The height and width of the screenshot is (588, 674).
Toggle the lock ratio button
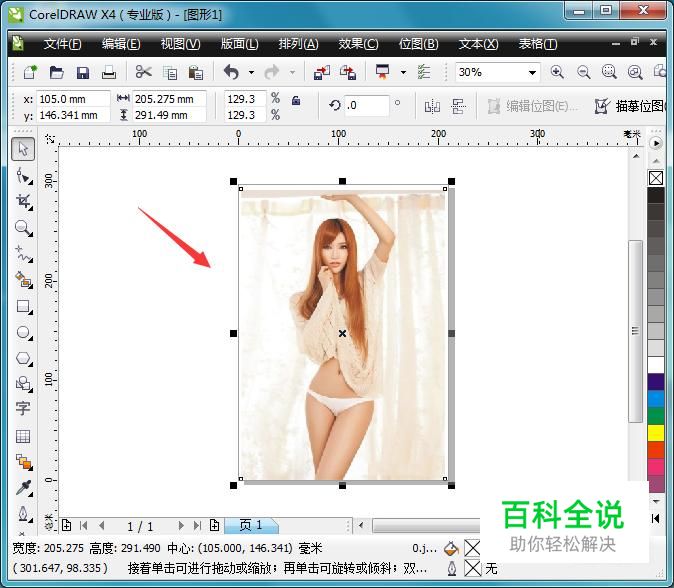pyautogui.click(x=296, y=101)
